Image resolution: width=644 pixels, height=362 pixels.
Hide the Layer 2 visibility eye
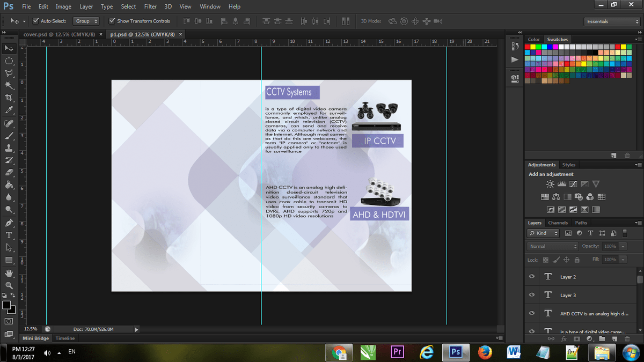532,277
